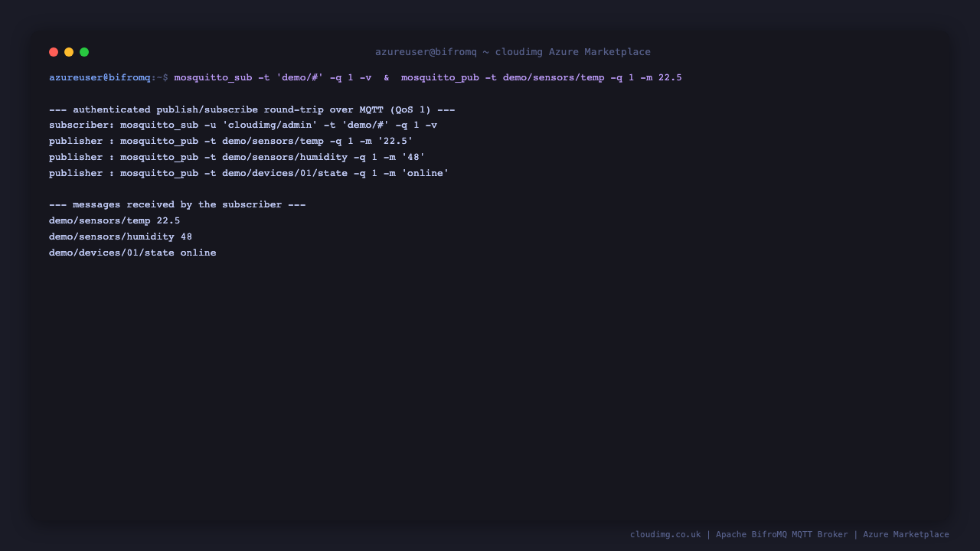Screen dimensions: 980x551
Task: Click the publisher line for demo/devices/01/state
Action: pyautogui.click(x=249, y=174)
